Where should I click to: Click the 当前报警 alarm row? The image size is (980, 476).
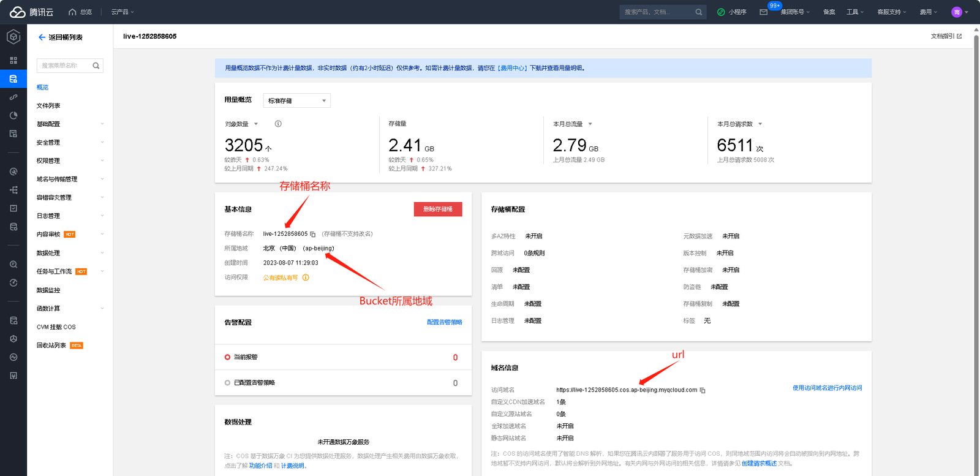(343, 357)
